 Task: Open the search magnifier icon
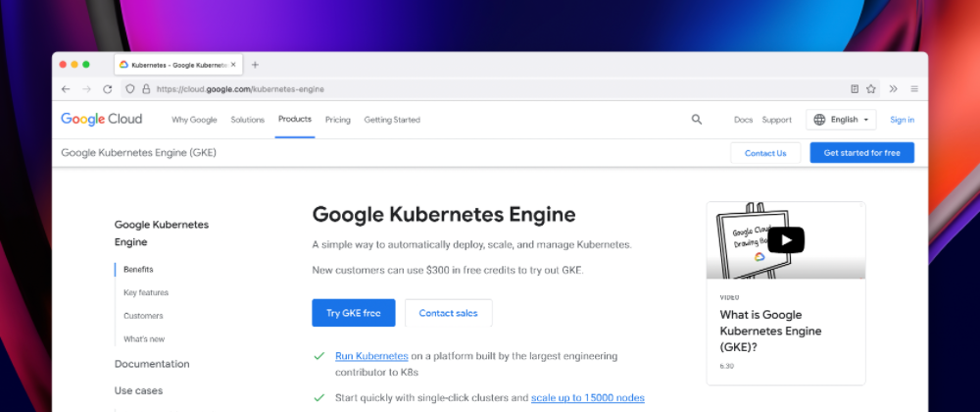pyautogui.click(x=697, y=120)
